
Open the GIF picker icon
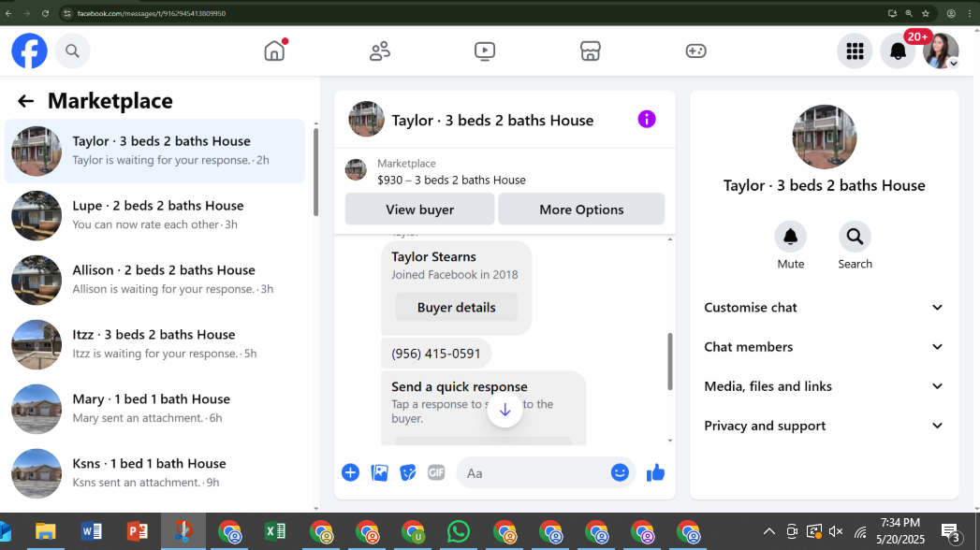(436, 472)
